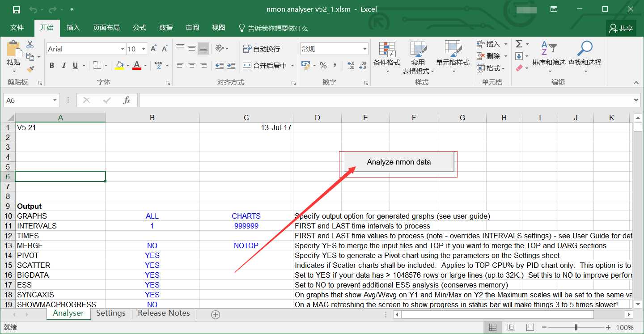Click the Share (共享) button

(x=621, y=28)
